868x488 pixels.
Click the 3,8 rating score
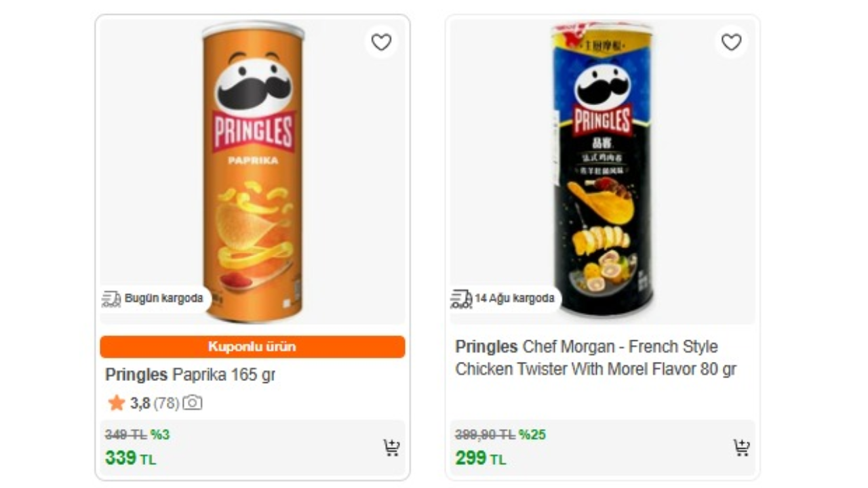pos(140,403)
